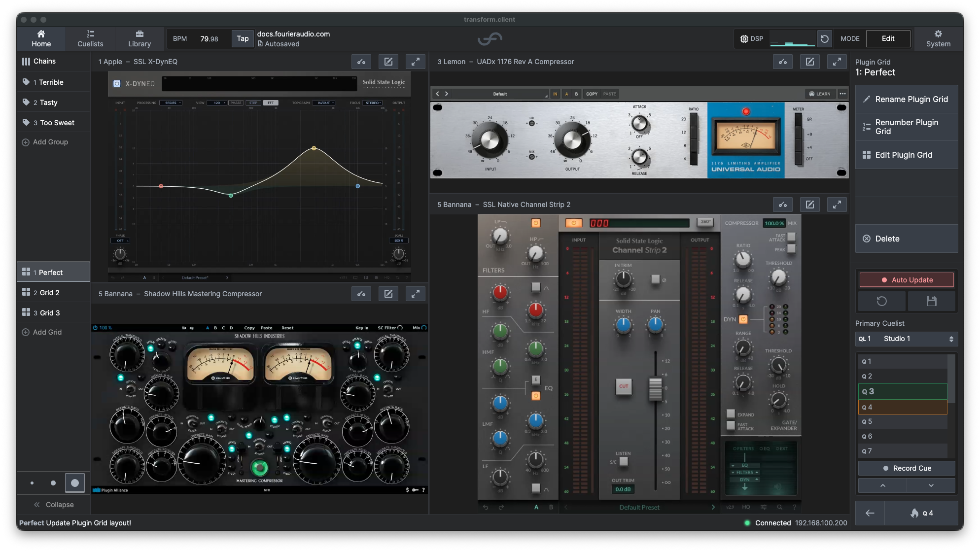Toggle the IN button on 1176 toolbar

555,94
